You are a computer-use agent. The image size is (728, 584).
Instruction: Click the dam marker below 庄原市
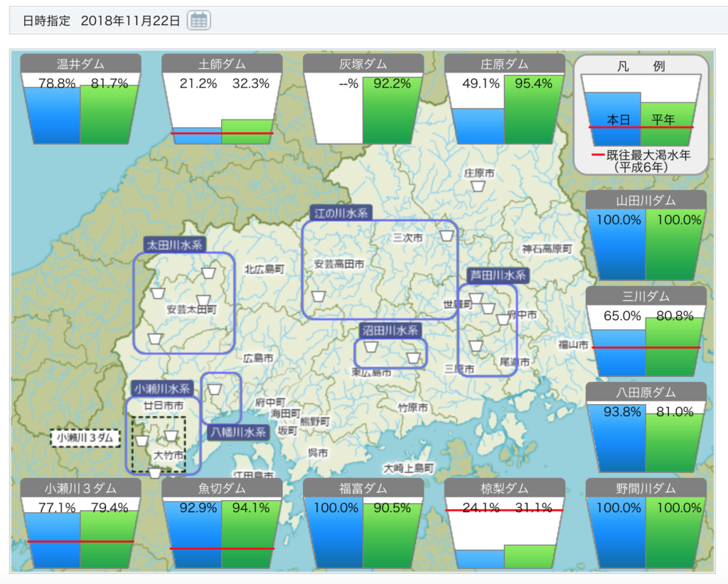478,186
